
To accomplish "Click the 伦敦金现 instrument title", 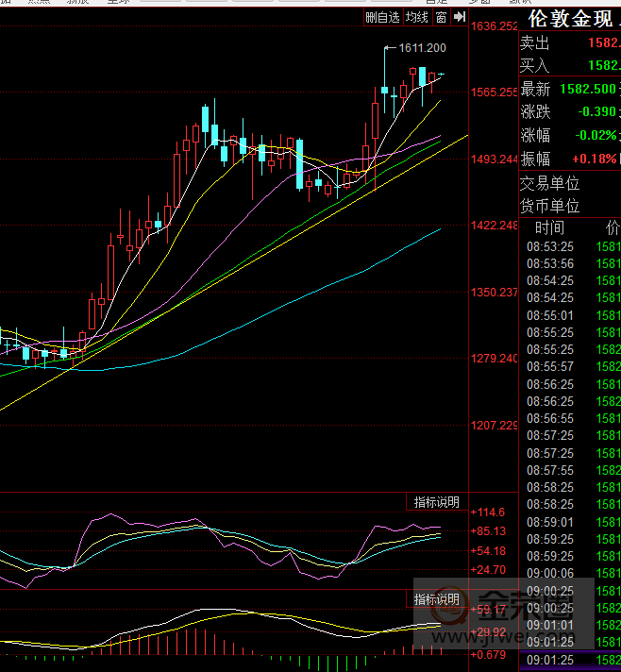I will (570, 19).
